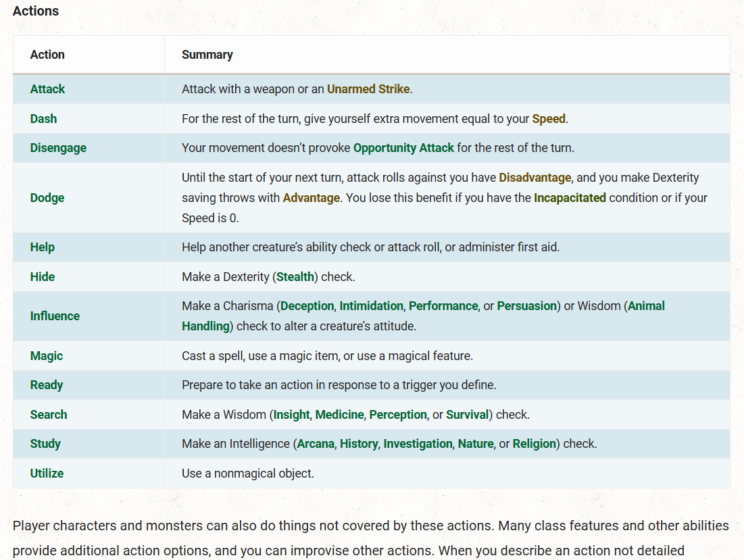Screen dimensions: 744x560
Task: Open the Unarmed Strike rule link
Action: click(368, 89)
